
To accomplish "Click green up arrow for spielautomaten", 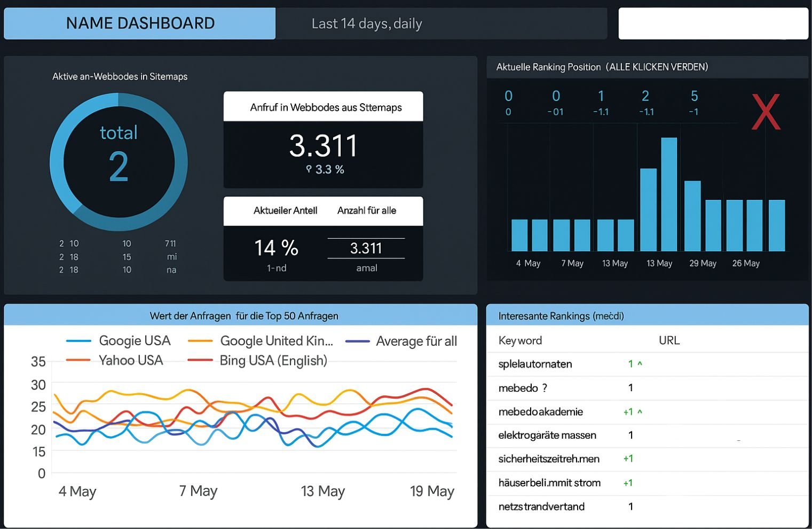I will pos(640,364).
